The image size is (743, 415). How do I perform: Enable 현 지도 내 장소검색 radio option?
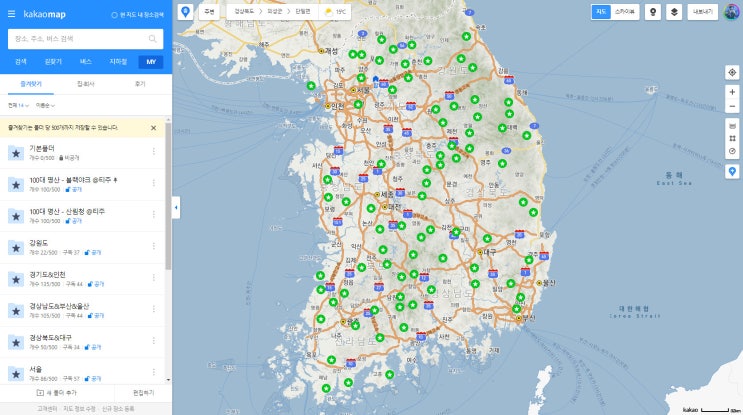(x=137, y=15)
